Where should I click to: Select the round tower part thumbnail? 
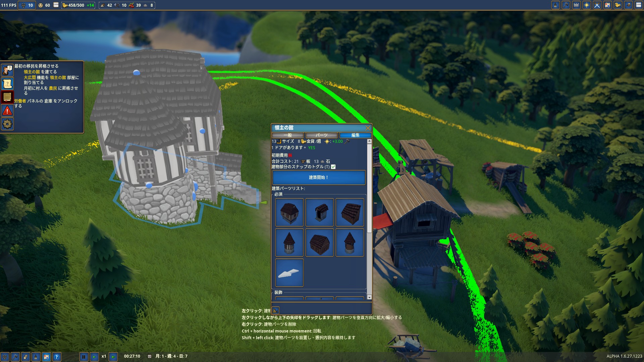pos(289,243)
